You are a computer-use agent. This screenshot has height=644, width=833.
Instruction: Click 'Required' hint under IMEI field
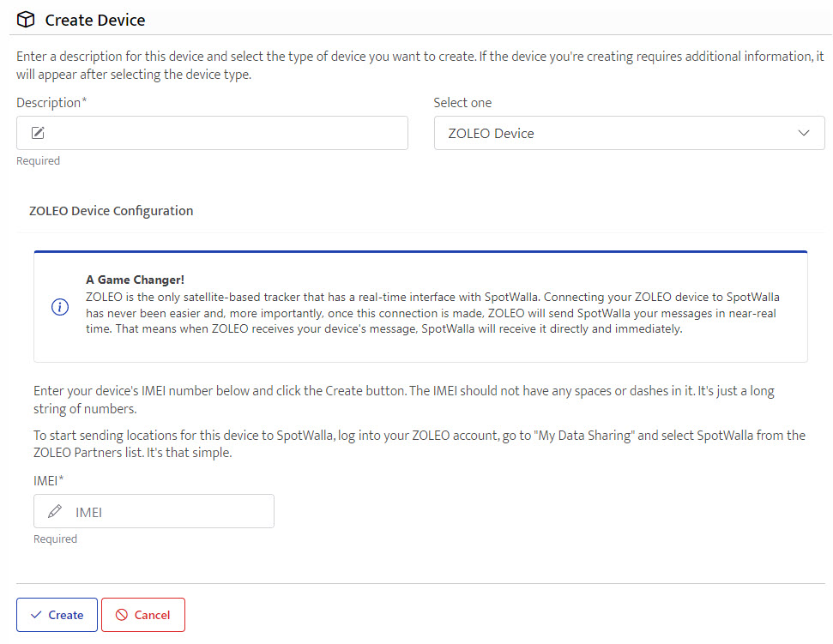[x=55, y=539]
